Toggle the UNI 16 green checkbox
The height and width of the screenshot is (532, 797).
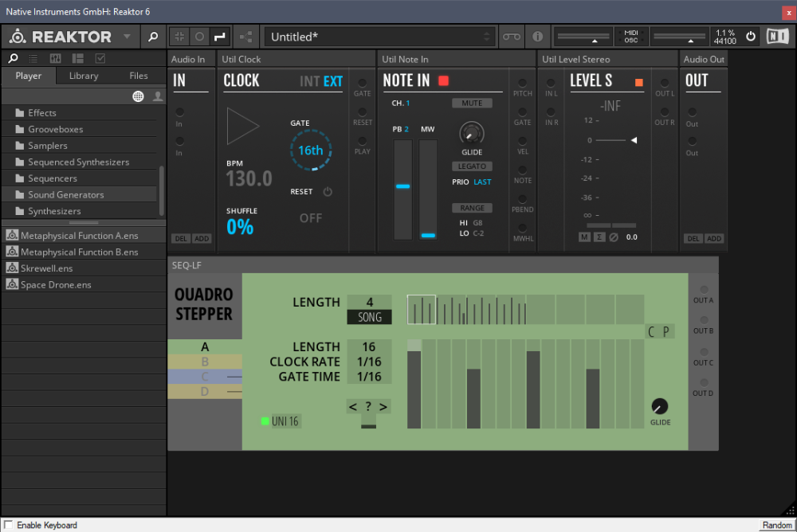[265, 421]
